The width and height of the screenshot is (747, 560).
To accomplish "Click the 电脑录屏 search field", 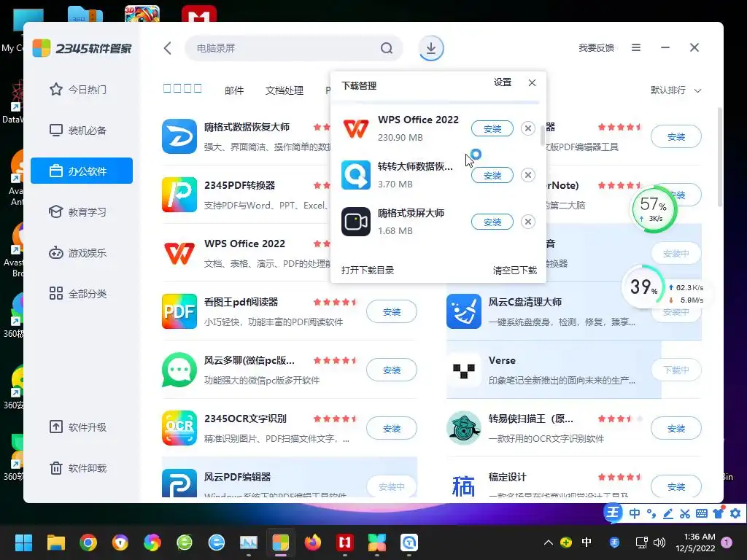I will coord(293,48).
